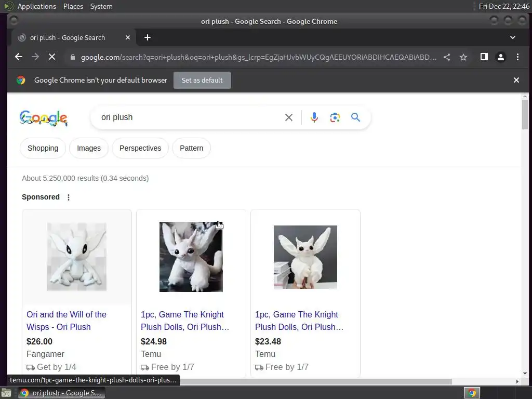The image size is (532, 399).
Task: Bookmark this tab with the star
Action: 463,57
